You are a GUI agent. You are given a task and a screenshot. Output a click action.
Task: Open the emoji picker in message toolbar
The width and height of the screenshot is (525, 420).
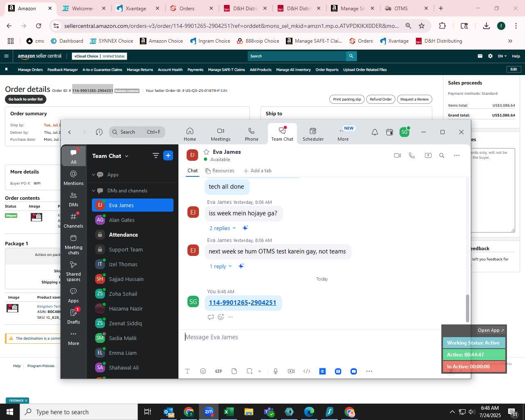(203, 371)
